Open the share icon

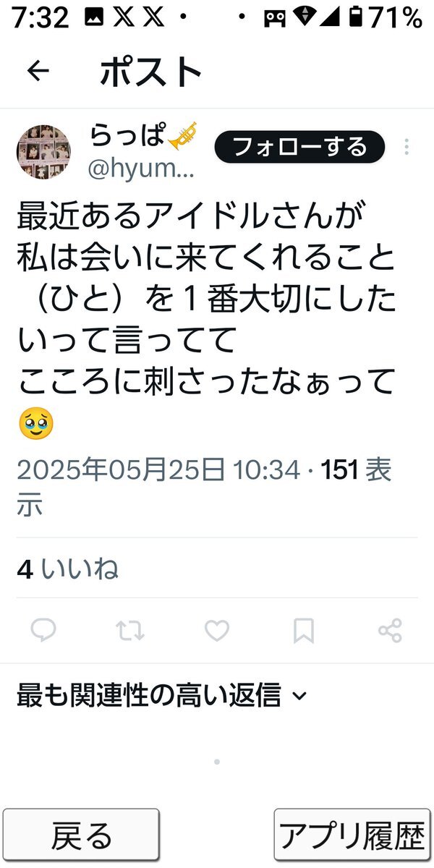click(390, 631)
